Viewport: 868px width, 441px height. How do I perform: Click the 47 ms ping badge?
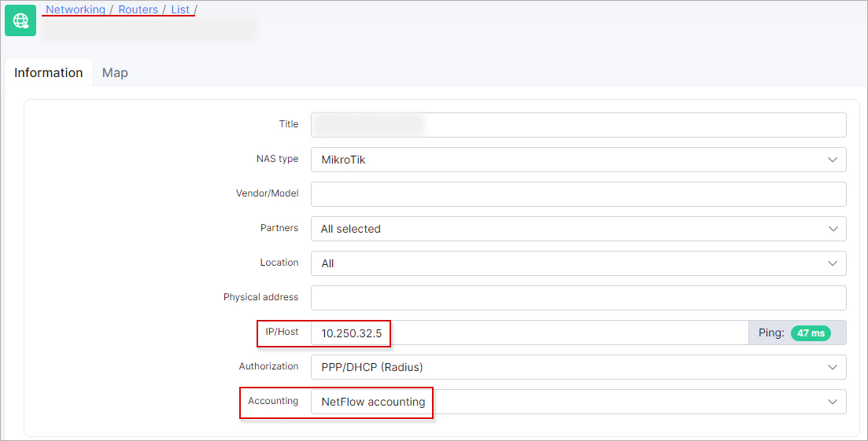(811, 333)
